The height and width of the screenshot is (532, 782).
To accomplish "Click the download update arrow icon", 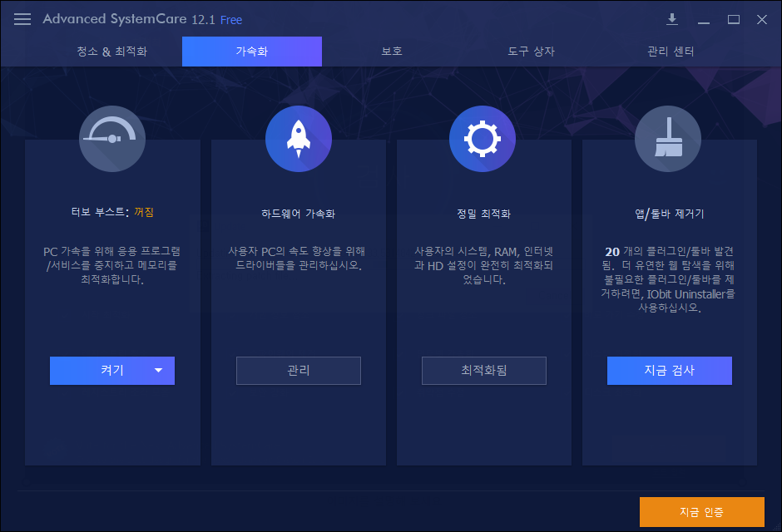I will [x=672, y=19].
